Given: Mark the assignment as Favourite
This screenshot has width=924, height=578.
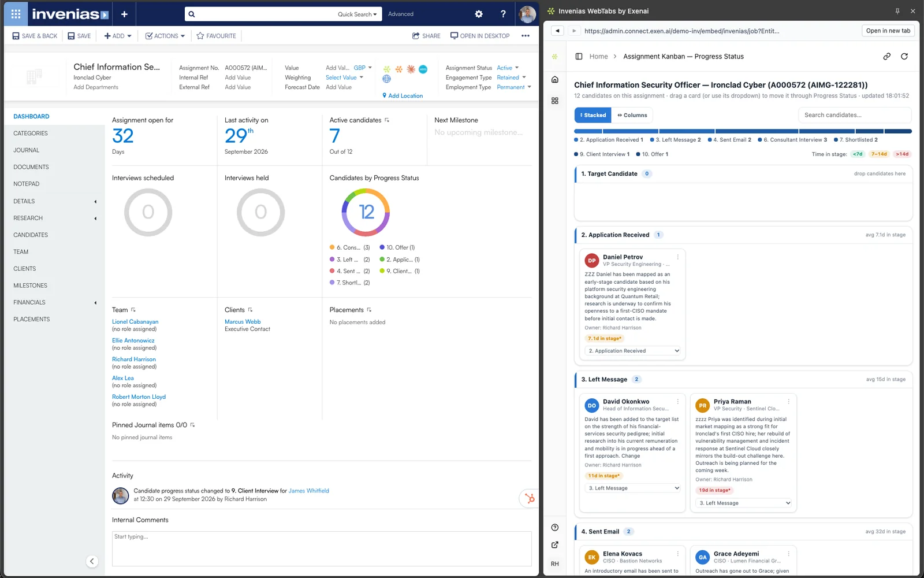Looking at the screenshot, I should click(216, 36).
